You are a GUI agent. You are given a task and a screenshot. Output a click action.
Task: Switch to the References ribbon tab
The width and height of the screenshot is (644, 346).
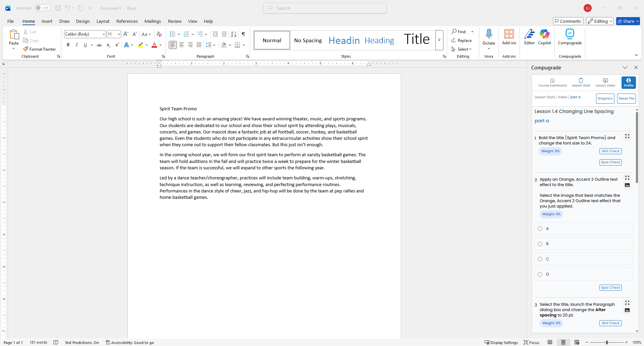coord(127,21)
